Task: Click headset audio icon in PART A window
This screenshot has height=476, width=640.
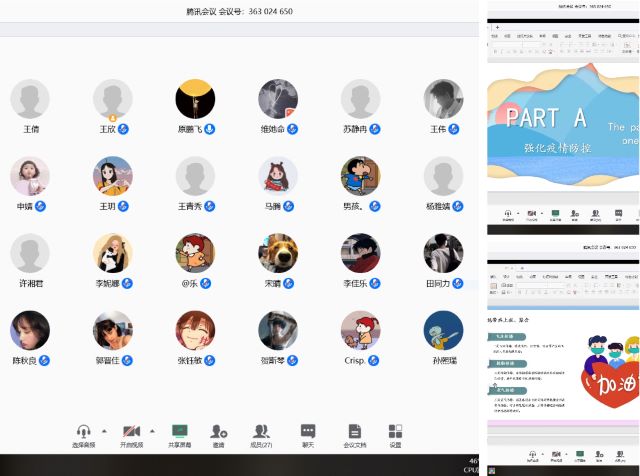Action: click(508, 214)
